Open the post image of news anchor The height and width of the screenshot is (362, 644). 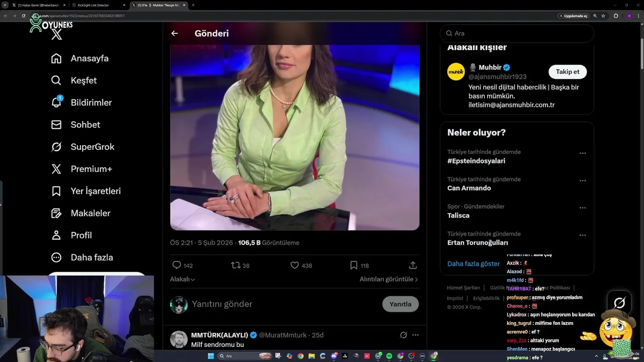point(295,137)
